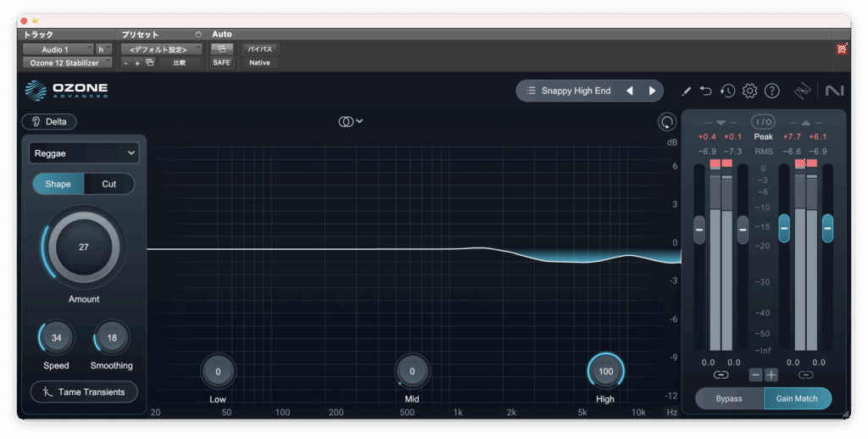Click the undo arrow icon
Image resolution: width=868 pixels, height=439 pixels.
[x=706, y=91]
